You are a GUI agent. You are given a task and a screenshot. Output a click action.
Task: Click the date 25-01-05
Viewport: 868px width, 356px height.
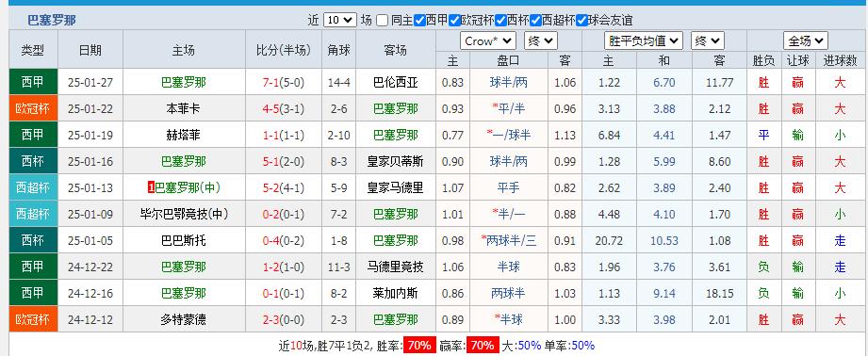click(90, 240)
